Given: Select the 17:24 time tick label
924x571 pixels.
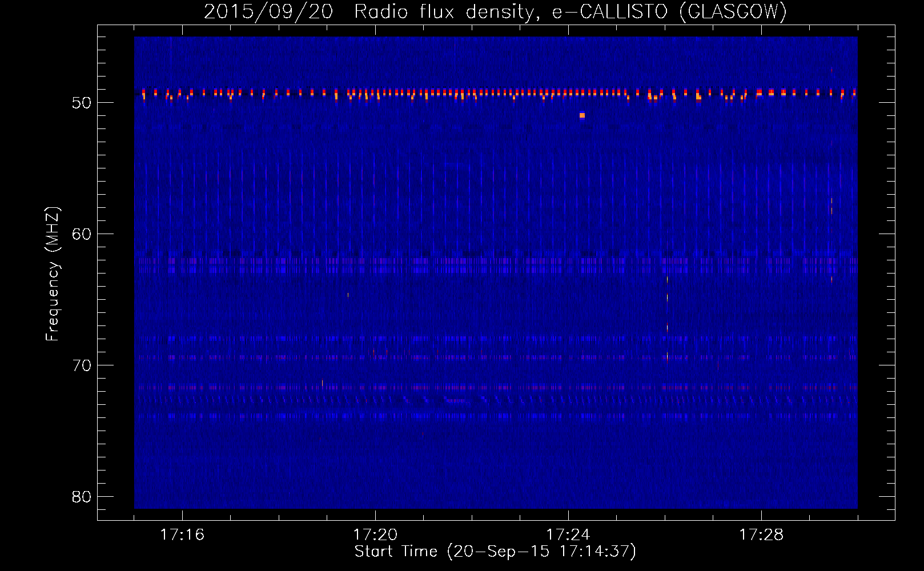Looking at the screenshot, I should click(568, 534).
